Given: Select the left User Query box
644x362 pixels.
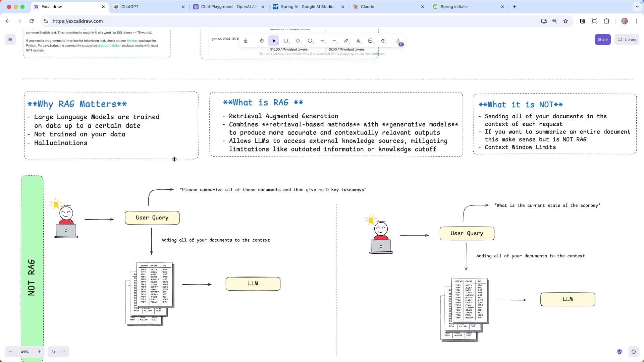Looking at the screenshot, I should 152,218.
